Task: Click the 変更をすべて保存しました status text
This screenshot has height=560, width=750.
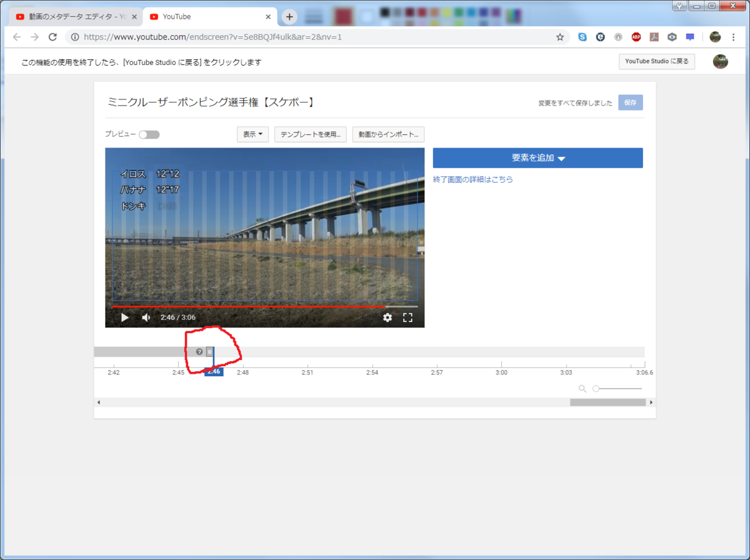Action: tap(576, 103)
